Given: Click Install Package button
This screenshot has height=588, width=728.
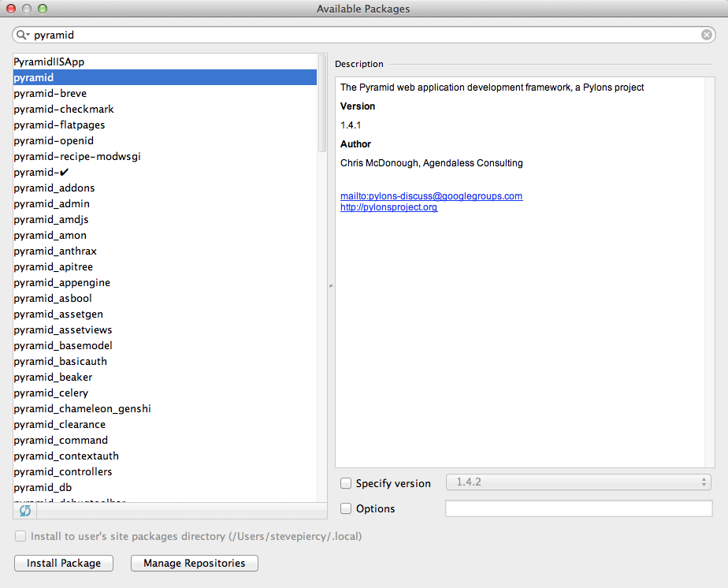Looking at the screenshot, I should click(x=64, y=564).
